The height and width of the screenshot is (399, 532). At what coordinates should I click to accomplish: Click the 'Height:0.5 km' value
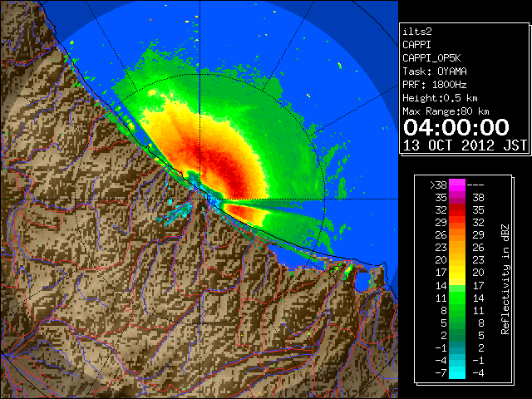[x=440, y=98]
